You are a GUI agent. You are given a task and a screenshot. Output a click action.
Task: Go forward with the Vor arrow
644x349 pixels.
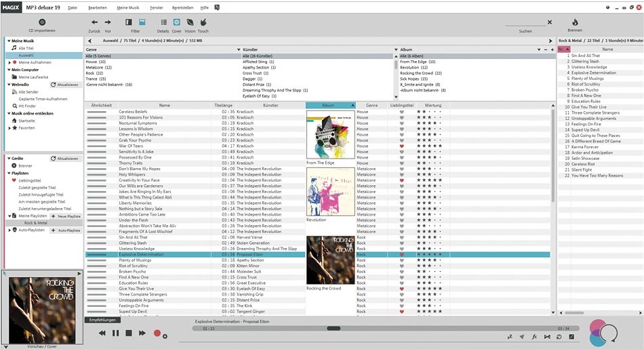pyautogui.click(x=108, y=22)
